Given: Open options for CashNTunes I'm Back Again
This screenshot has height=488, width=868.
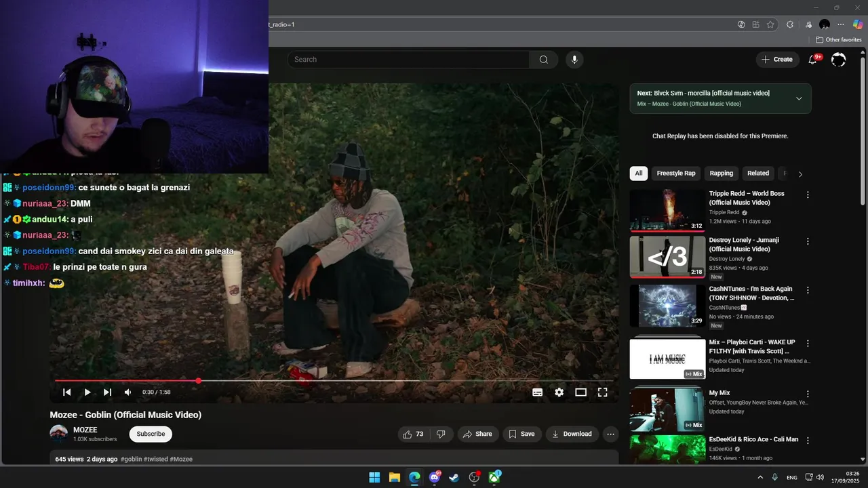Looking at the screenshot, I should click(808, 290).
